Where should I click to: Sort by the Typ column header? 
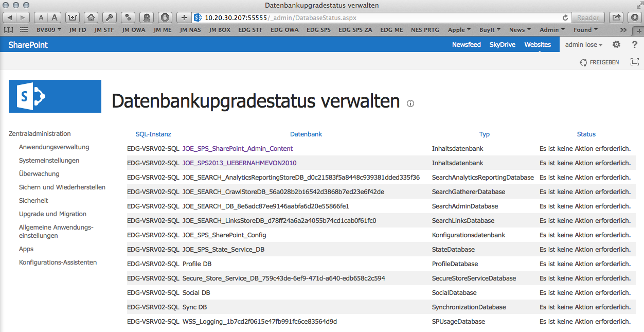coord(485,134)
